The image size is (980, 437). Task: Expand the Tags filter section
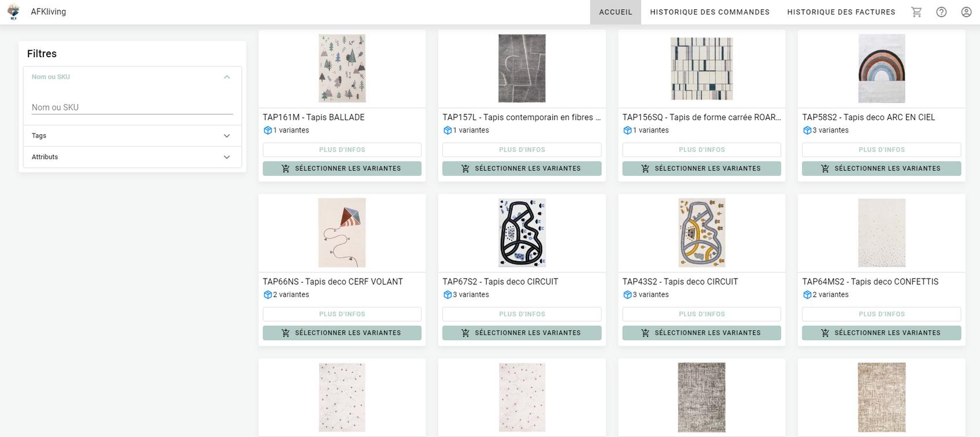[227, 136]
